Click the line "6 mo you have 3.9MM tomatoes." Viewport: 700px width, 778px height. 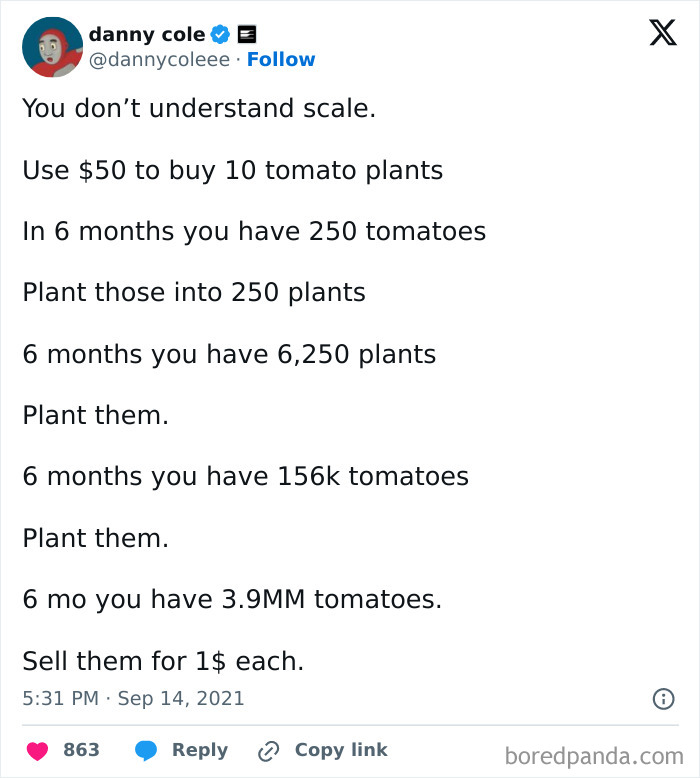(x=232, y=599)
